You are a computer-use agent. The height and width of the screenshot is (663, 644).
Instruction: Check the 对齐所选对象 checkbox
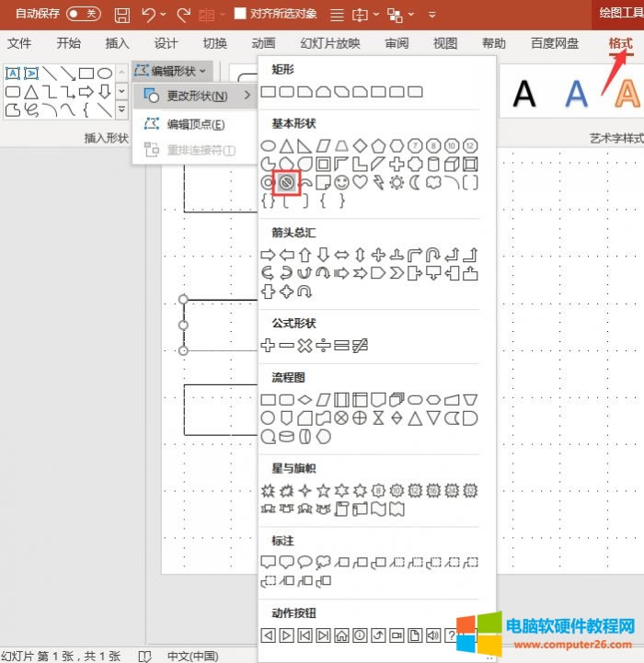(x=241, y=14)
